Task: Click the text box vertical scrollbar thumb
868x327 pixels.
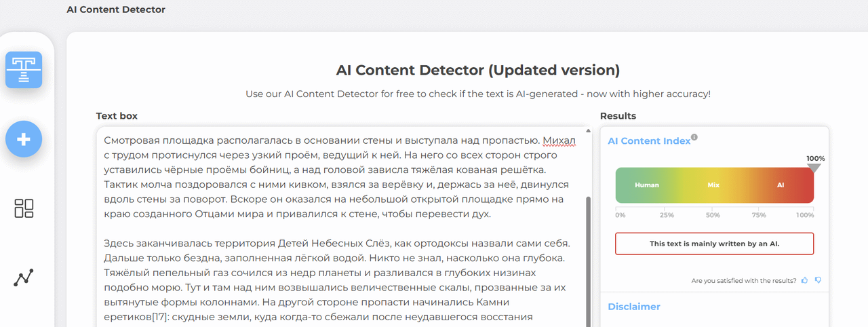Action: pyautogui.click(x=588, y=261)
